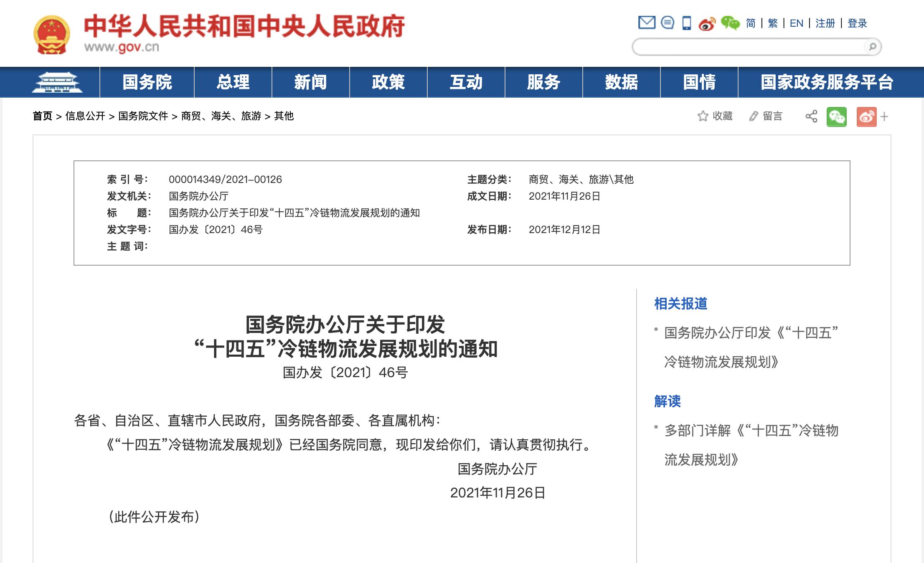Click the government building home icon
924x563 pixels.
click(x=57, y=82)
